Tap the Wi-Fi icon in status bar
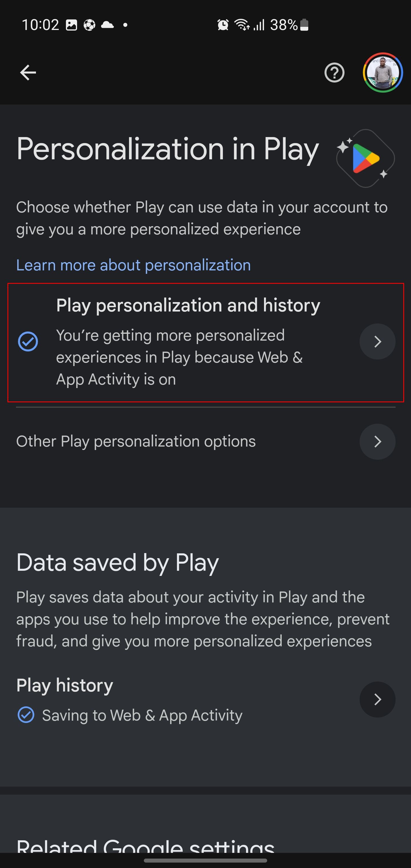The image size is (411, 868). (x=242, y=25)
